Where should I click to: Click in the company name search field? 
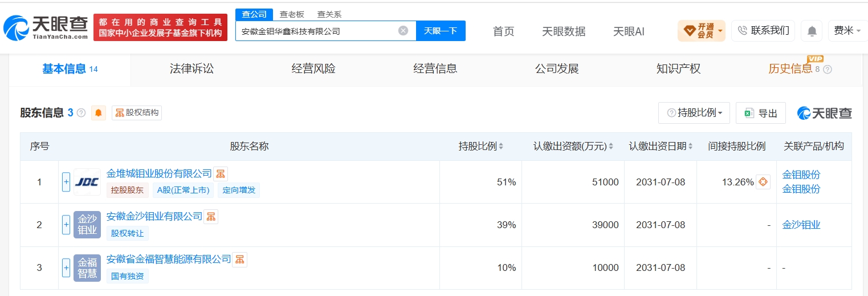point(316,31)
